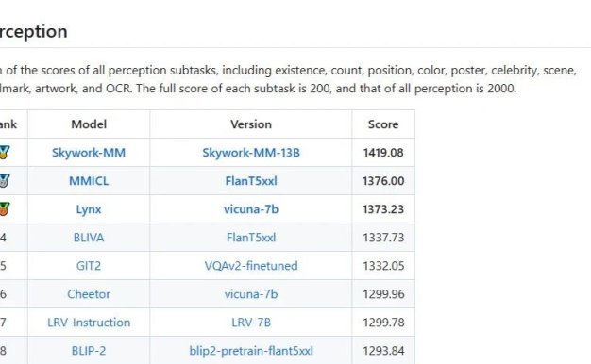
Task: Open the Lynx model link
Action: (x=89, y=209)
